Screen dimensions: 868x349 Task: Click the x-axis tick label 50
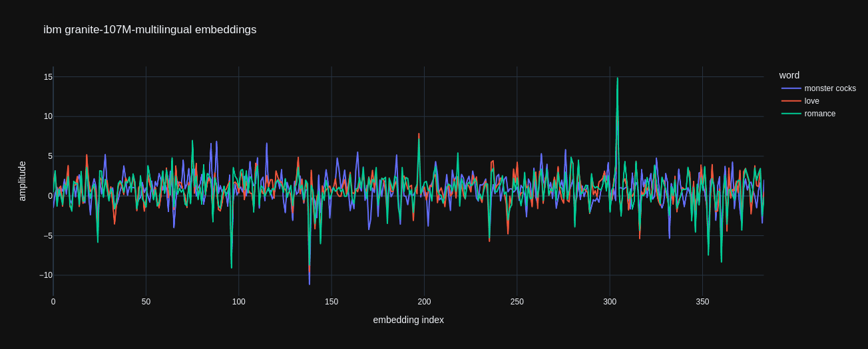point(146,302)
